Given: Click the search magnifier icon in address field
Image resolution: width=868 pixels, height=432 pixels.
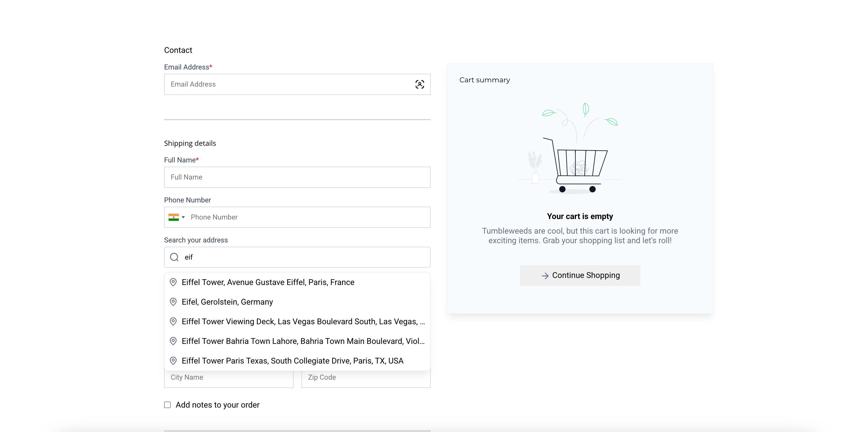Looking at the screenshot, I should tap(174, 257).
